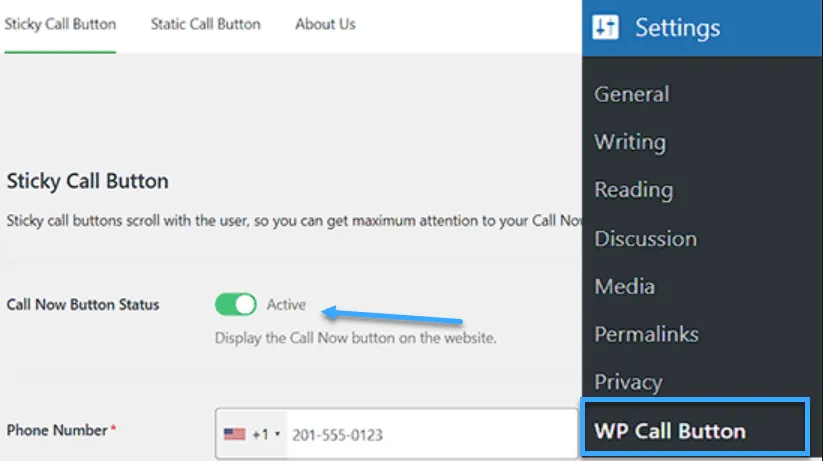Open Writing settings
This screenshot has width=823, height=461.
[630, 142]
